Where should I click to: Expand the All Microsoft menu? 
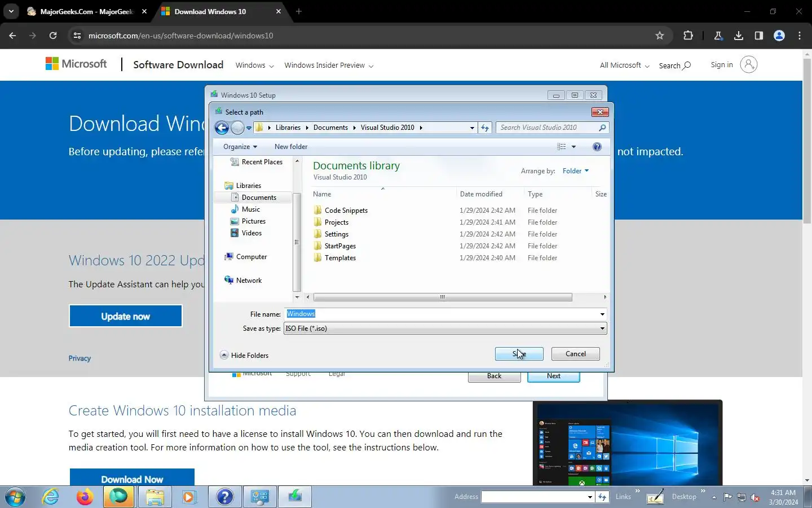point(624,65)
